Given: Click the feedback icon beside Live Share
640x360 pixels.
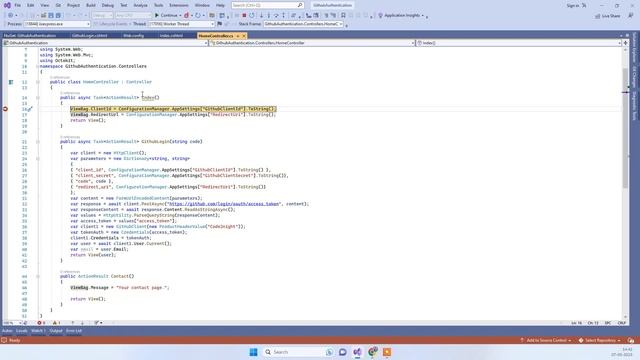Looking at the screenshot, I should [x=631, y=16].
